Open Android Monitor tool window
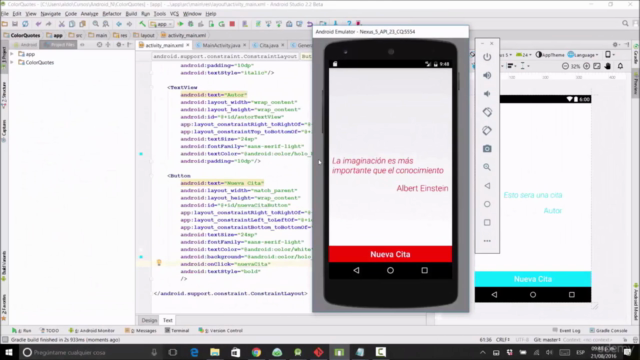 click(x=92, y=331)
